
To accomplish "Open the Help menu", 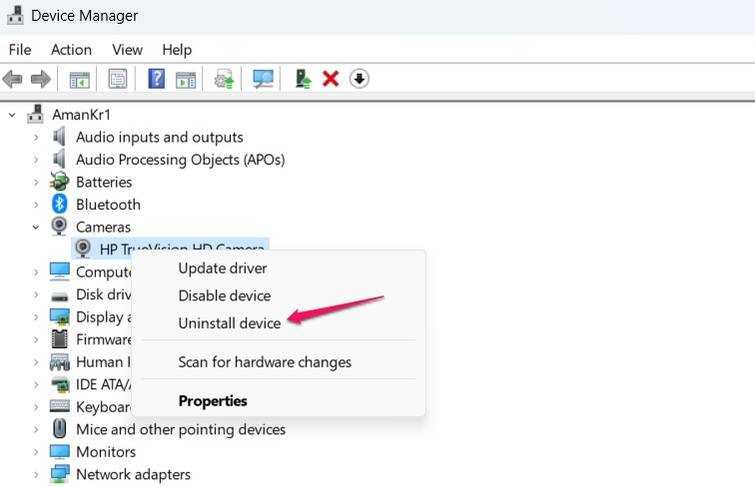I will (177, 50).
